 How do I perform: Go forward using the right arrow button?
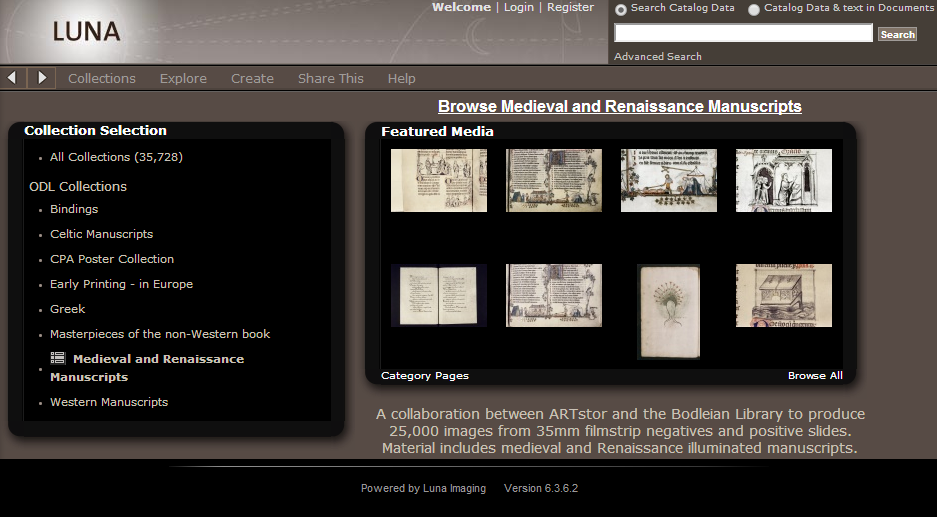tap(42, 78)
